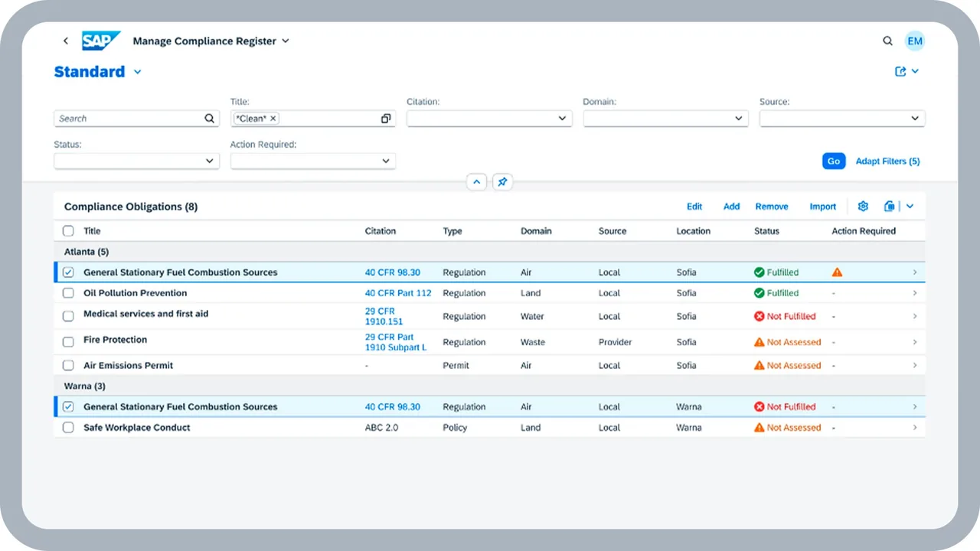Click the Go button
Screen dimensions: 980x551
pyautogui.click(x=834, y=161)
